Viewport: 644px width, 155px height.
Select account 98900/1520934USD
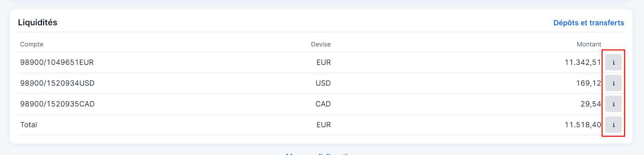(57, 83)
